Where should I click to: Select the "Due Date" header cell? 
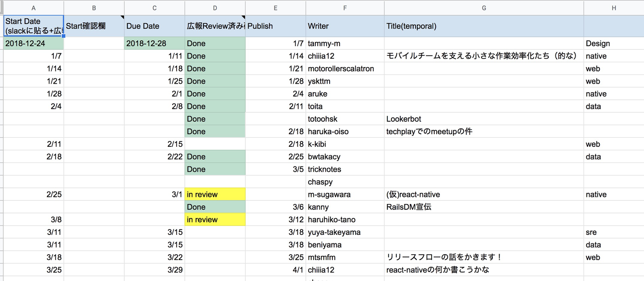click(x=154, y=26)
